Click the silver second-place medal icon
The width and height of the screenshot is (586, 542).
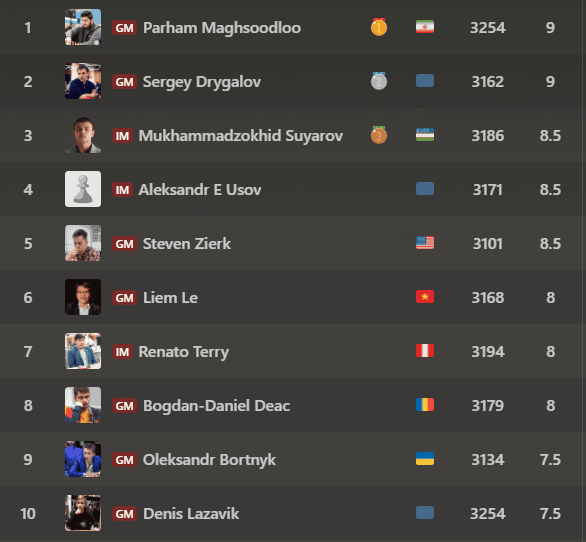pyautogui.click(x=379, y=81)
